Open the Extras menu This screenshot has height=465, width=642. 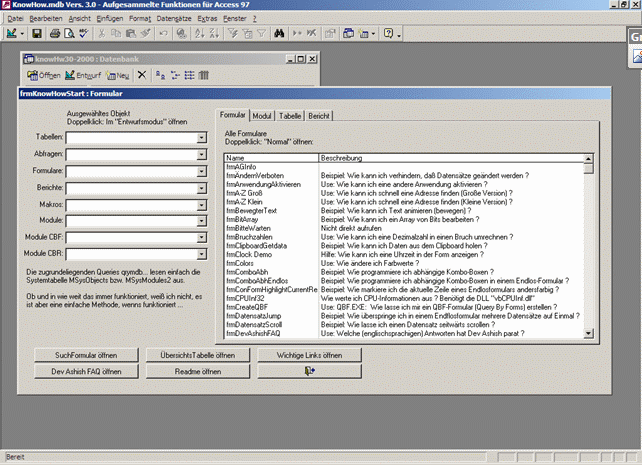coord(207,18)
